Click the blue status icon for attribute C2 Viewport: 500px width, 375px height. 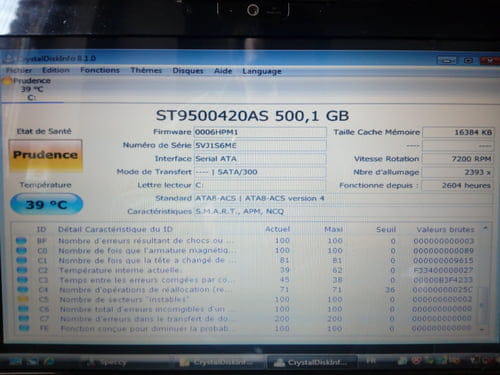pyautogui.click(x=22, y=270)
